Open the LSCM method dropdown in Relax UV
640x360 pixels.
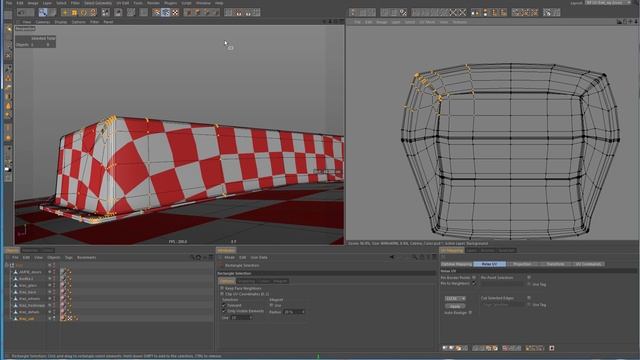point(455,298)
